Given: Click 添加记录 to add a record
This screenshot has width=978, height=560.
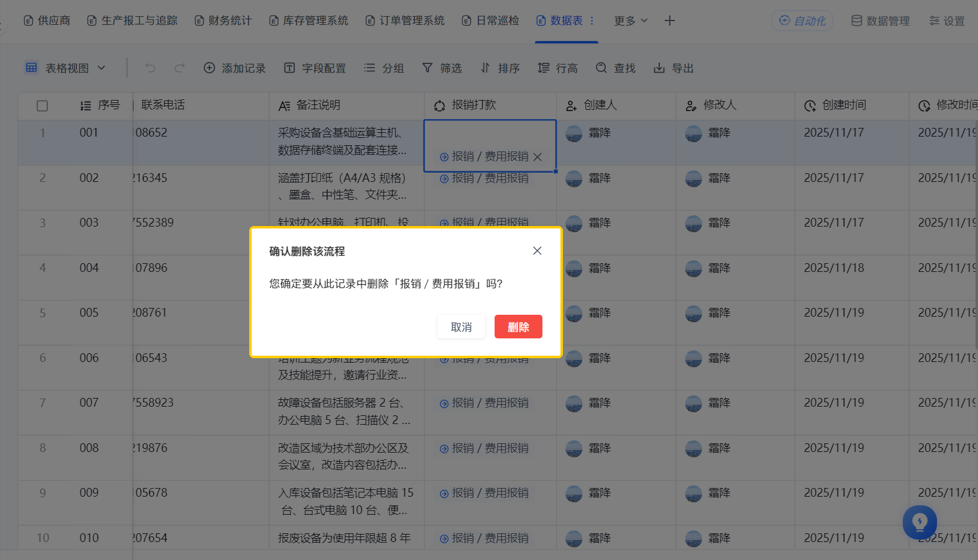Looking at the screenshot, I should point(235,68).
